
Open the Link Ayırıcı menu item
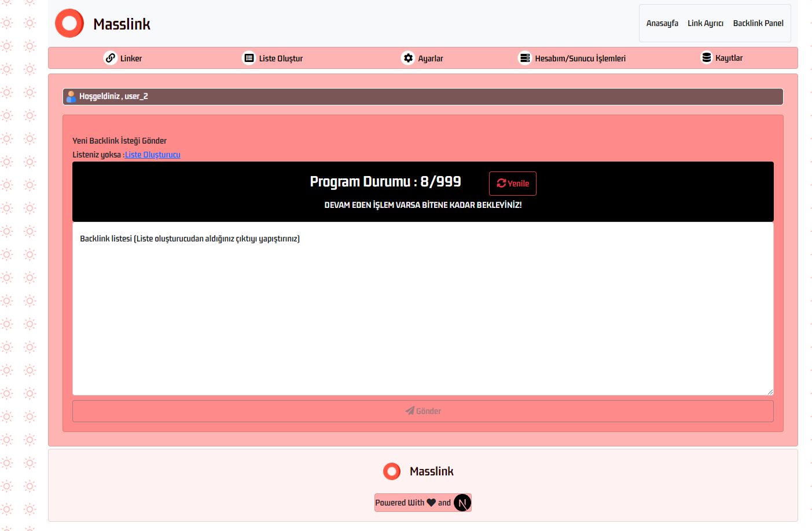tap(706, 23)
